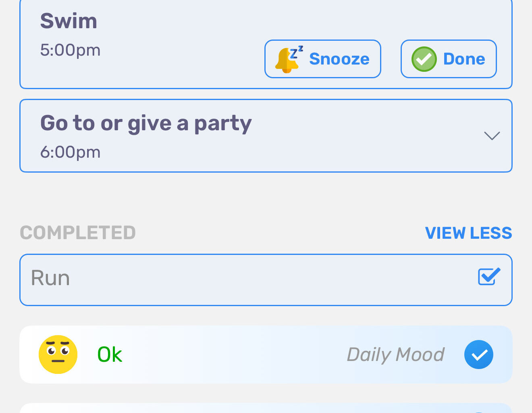Click the green Done checkmark icon
This screenshot has width=532, height=413.
coord(424,59)
